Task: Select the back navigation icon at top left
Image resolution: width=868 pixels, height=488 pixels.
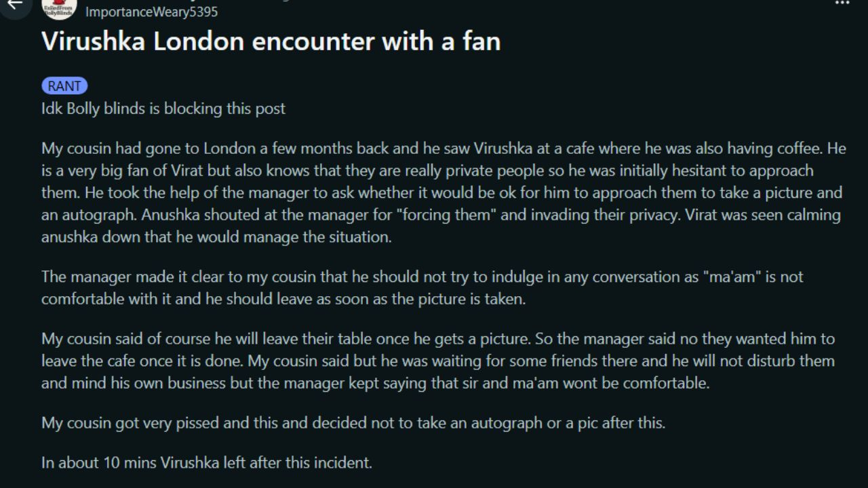Action: 15,7
